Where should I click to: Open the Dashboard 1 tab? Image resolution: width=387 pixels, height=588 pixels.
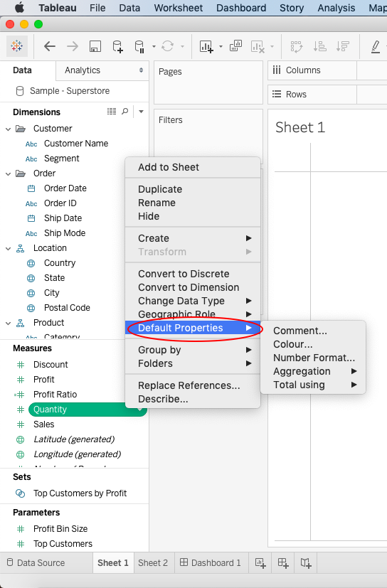click(x=211, y=563)
